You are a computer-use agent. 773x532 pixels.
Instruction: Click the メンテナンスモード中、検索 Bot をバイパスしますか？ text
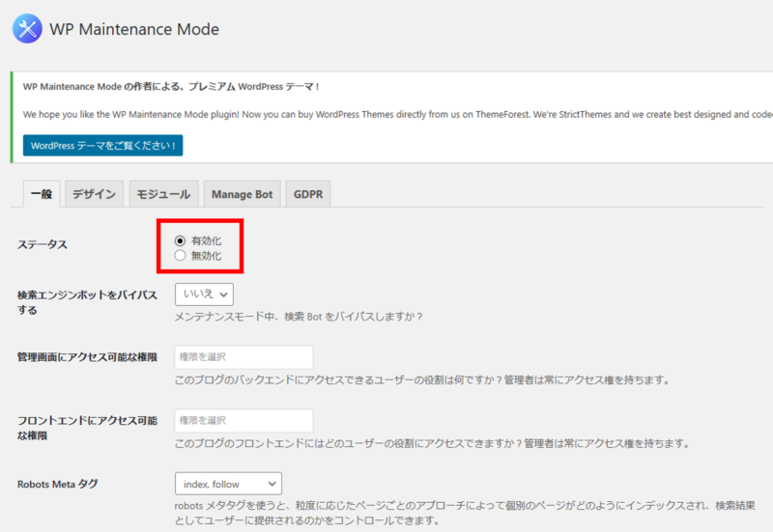[x=299, y=317]
